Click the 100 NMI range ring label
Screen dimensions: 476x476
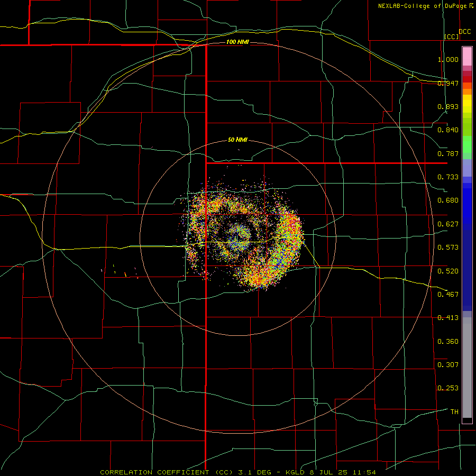click(237, 42)
